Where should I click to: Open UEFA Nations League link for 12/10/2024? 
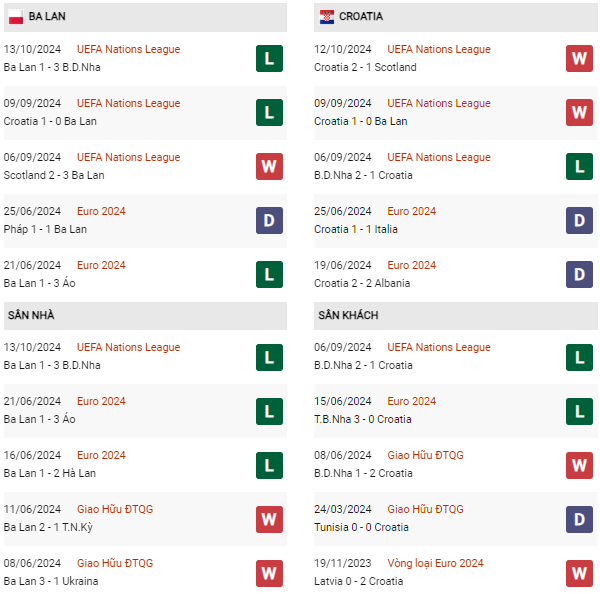click(439, 49)
